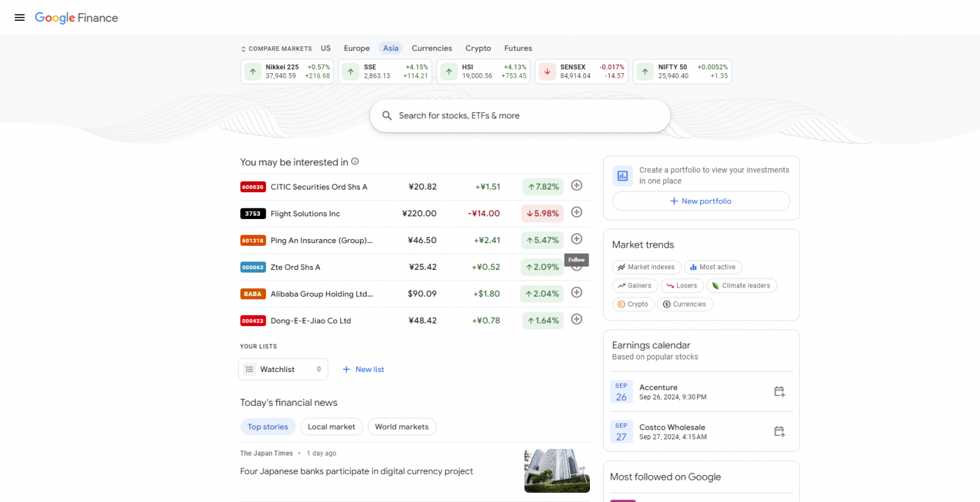Click the 5.98% Flight Solutions change badge
Image resolution: width=980 pixels, height=502 pixels.
[543, 213]
